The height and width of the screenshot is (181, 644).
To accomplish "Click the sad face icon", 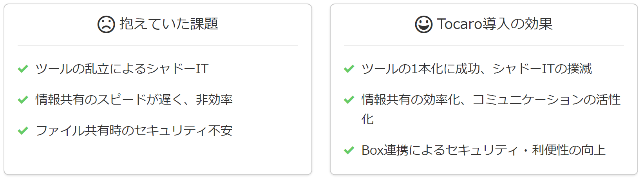I will tap(106, 24).
